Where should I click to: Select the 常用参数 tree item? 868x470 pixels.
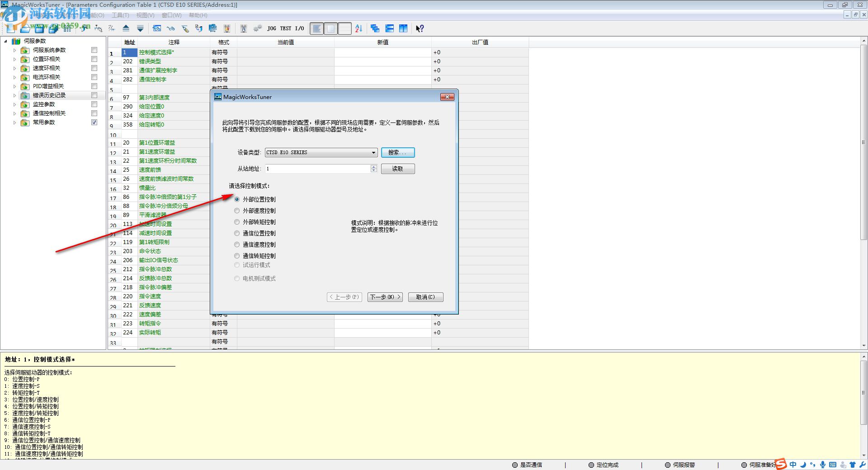44,122
